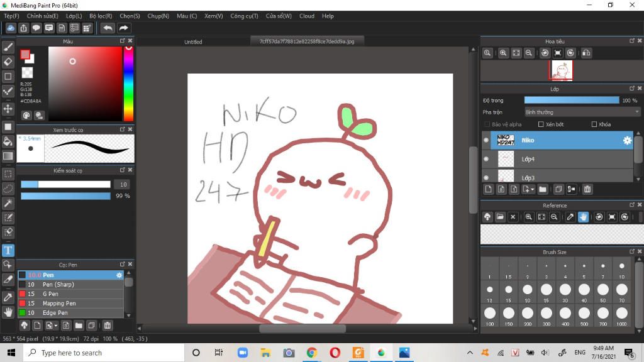Choose brush size 100 preset

point(489,314)
